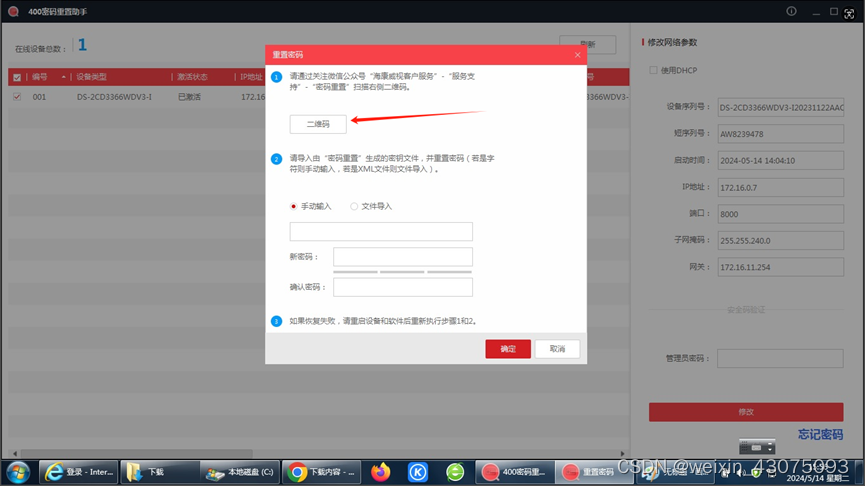Switch to the 400密码重... taskbar window
The image size is (865, 486).
click(514, 472)
